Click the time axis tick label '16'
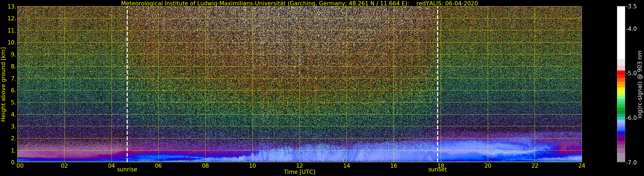Screen dimensions: 644x176 click(394, 166)
